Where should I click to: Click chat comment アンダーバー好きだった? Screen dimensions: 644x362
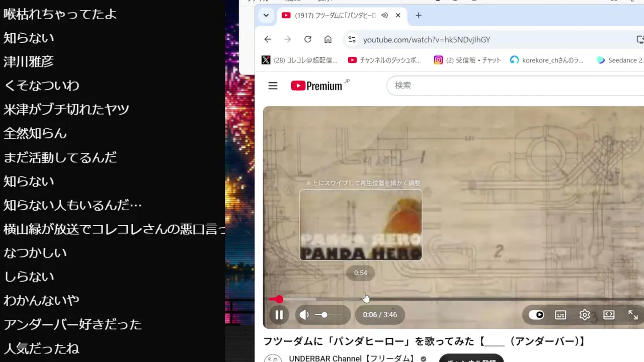72,325
